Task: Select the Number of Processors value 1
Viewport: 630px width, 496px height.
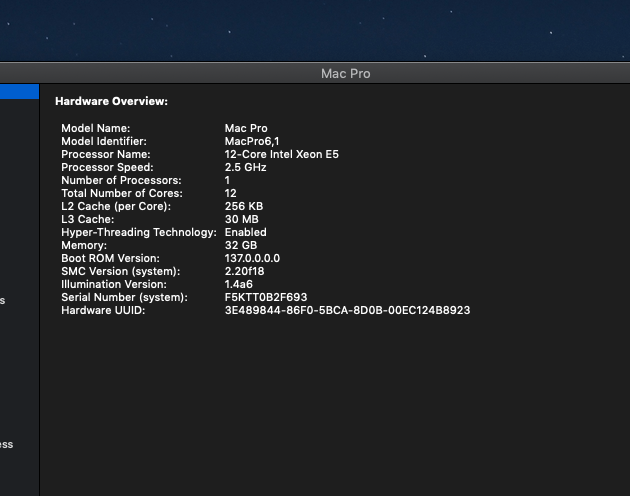Action: [x=227, y=180]
